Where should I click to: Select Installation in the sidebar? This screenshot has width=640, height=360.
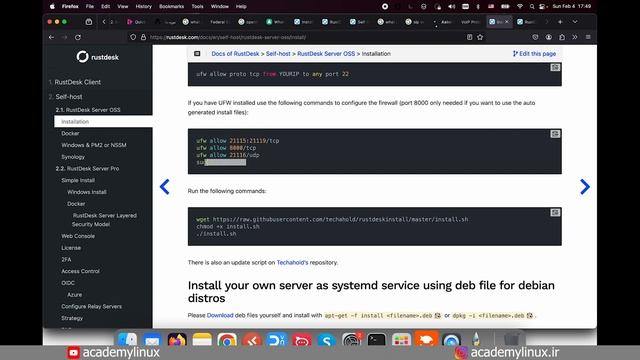(103, 122)
